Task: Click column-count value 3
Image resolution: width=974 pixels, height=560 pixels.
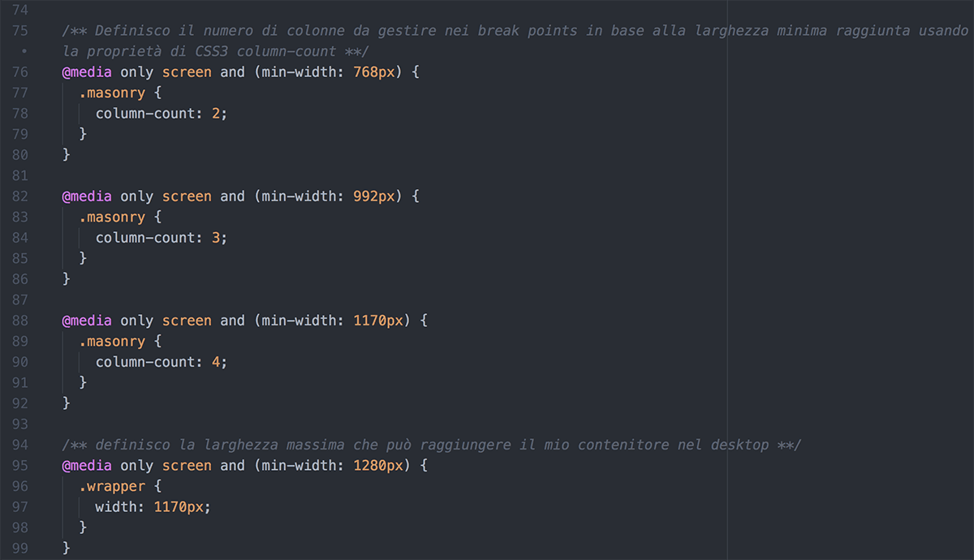Action: coord(216,238)
